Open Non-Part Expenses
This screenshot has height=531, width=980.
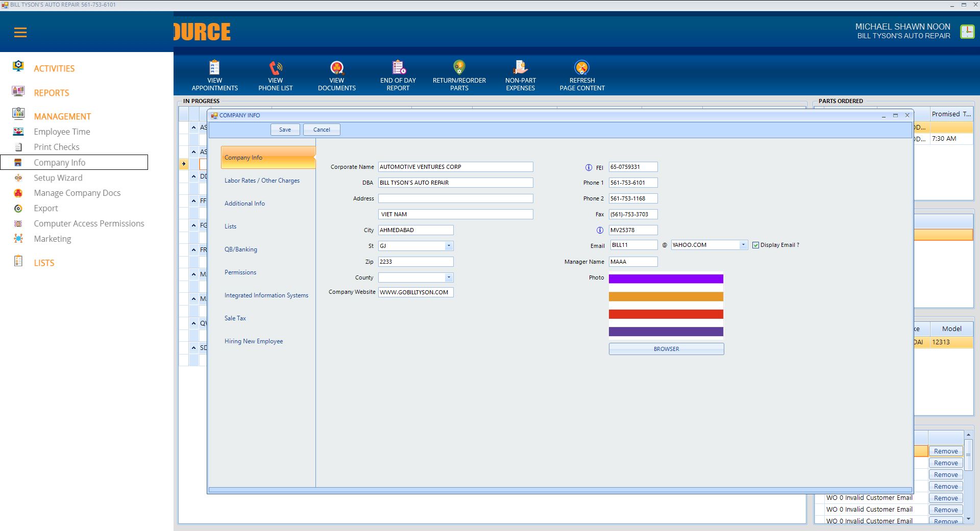pyautogui.click(x=520, y=68)
